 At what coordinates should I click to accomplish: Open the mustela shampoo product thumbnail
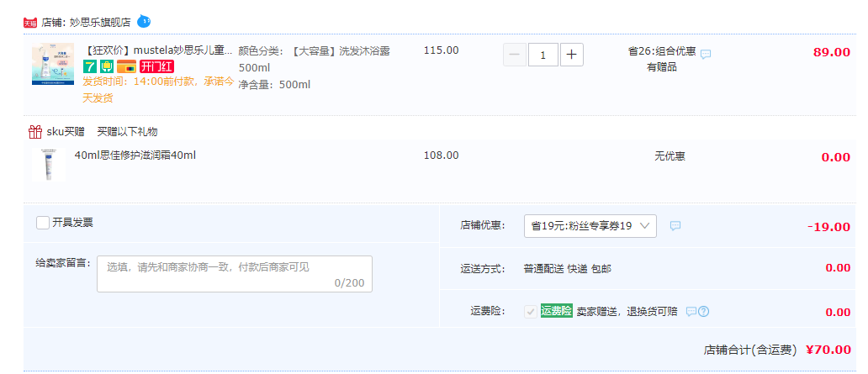point(53,64)
